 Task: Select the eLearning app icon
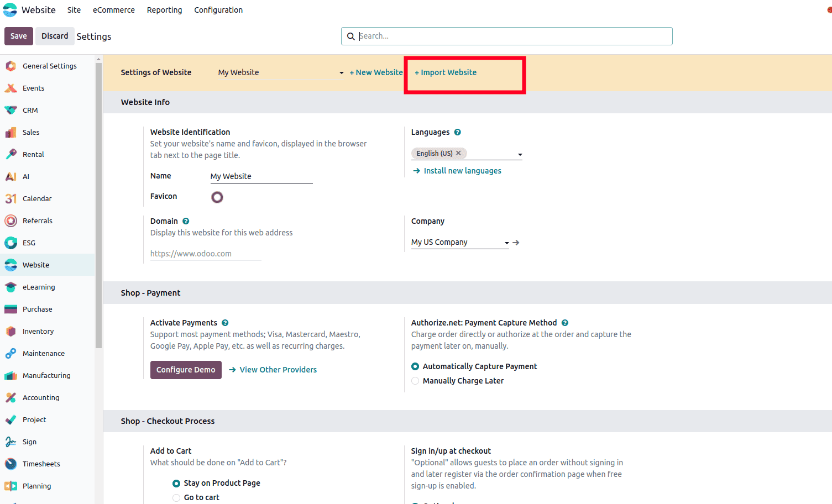coord(11,287)
